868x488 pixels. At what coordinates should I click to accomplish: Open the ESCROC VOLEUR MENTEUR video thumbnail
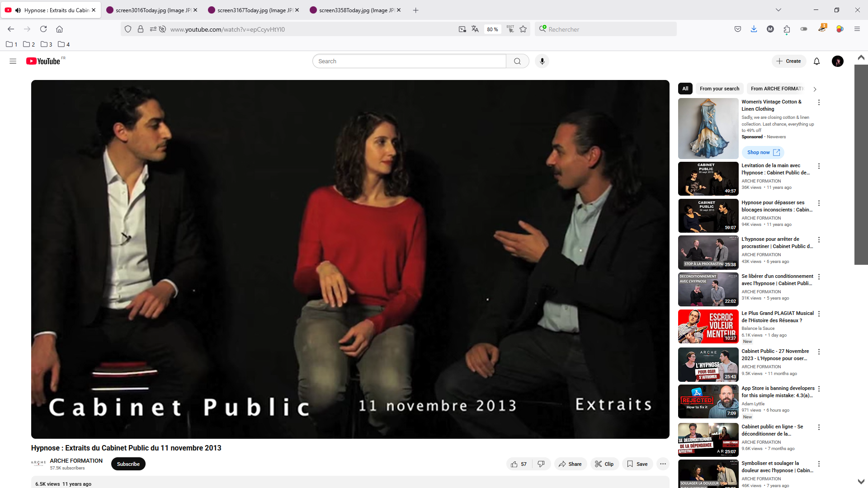pyautogui.click(x=708, y=326)
